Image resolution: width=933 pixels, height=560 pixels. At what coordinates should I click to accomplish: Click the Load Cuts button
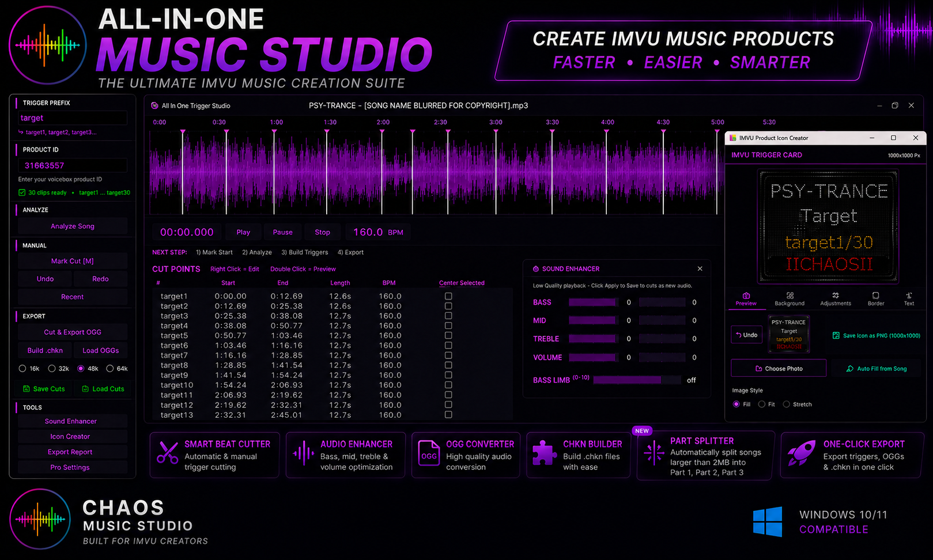[103, 389]
